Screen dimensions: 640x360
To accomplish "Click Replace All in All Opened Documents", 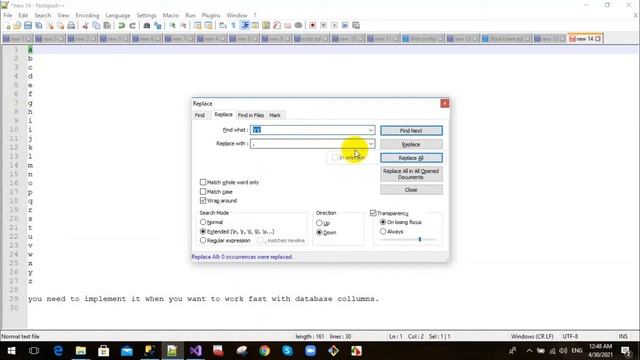I will pyautogui.click(x=411, y=174).
